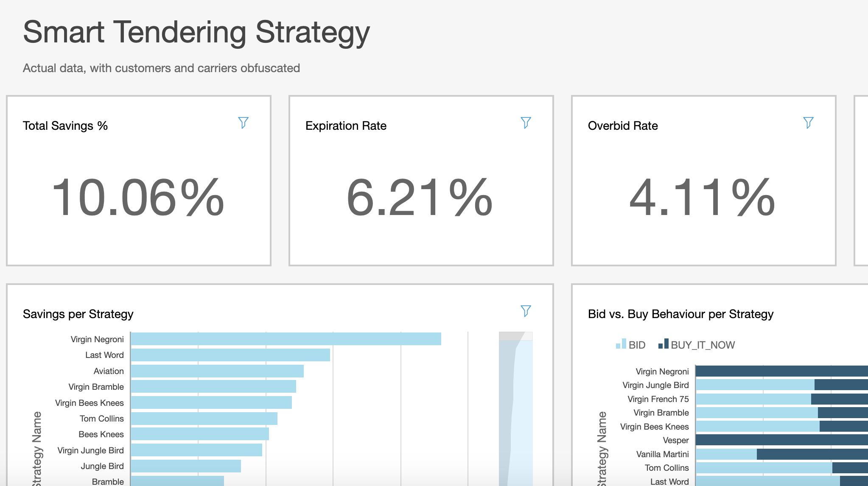Click the Smart Tendering Strategy heading
This screenshot has width=868, height=486.
pyautogui.click(x=196, y=33)
